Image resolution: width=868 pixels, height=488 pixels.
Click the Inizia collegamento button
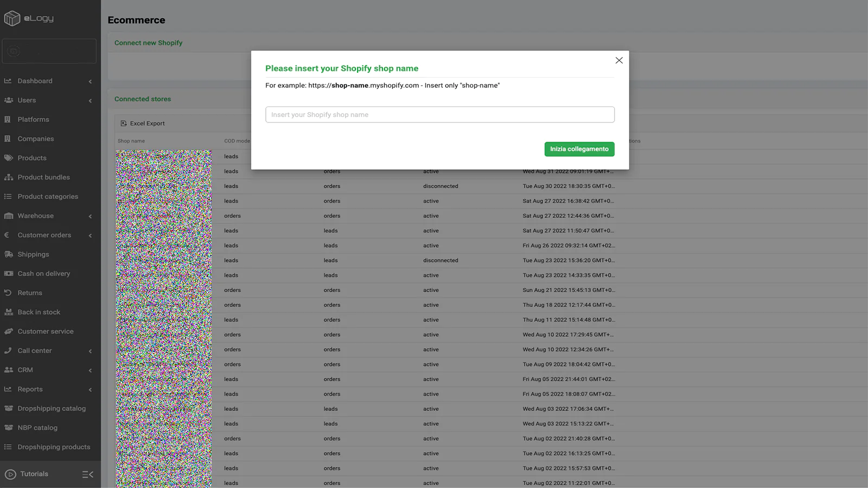click(579, 149)
